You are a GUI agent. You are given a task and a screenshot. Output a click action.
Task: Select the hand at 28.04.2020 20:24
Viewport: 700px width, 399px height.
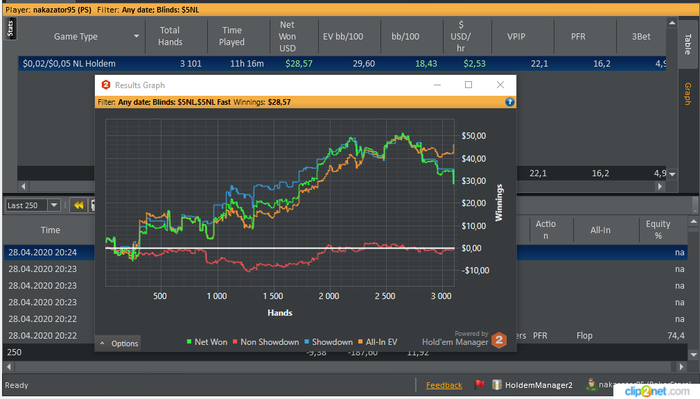(42, 253)
